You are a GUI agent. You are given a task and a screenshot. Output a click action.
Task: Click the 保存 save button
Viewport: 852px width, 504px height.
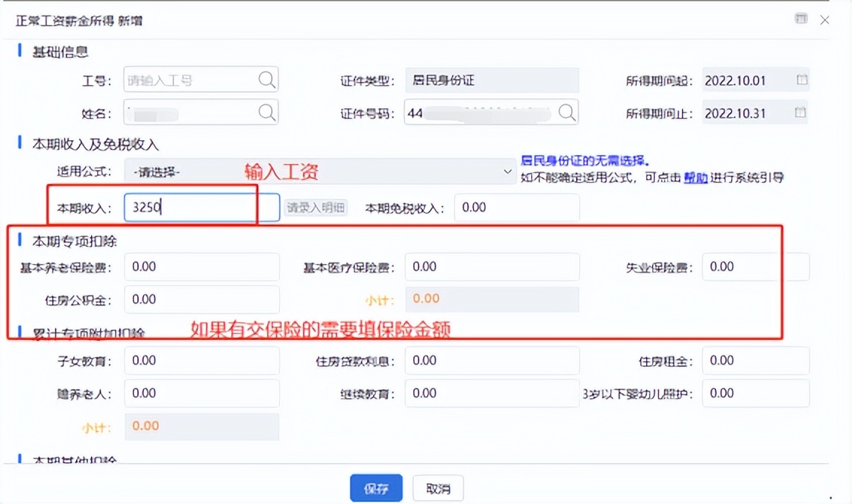[x=375, y=488]
